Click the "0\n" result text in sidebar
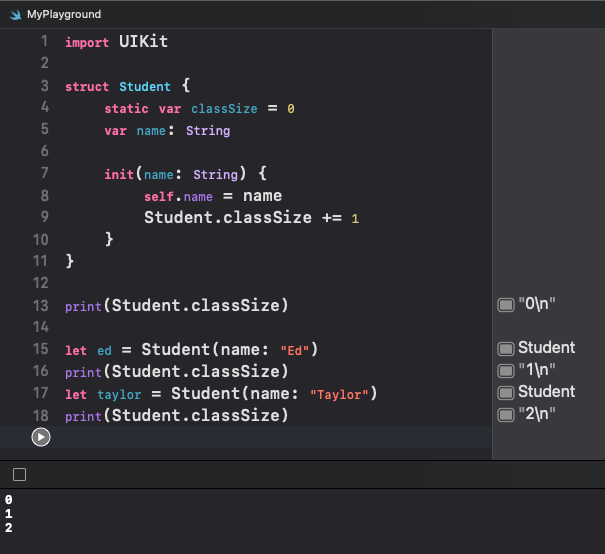This screenshot has height=554, width=605. click(537, 304)
